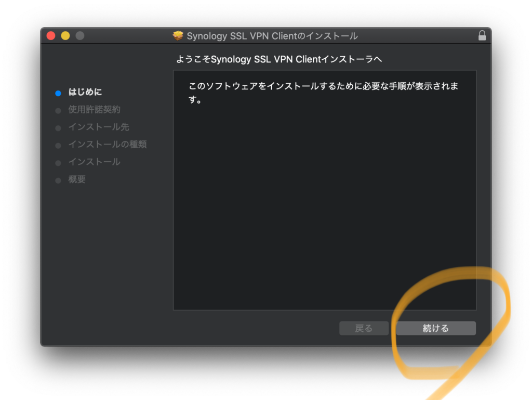Image resolution: width=532 pixels, height=400 pixels.
Task: Select the はじめに step in sidebar
Action: pos(85,92)
